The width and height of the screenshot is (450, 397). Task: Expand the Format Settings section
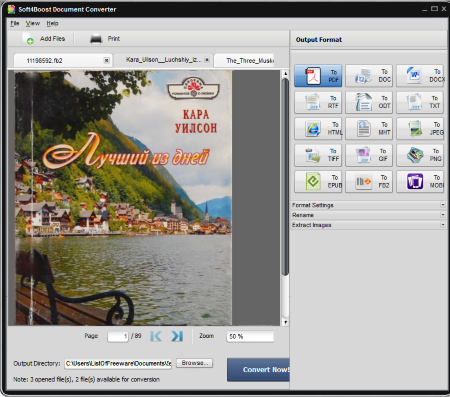coord(368,205)
